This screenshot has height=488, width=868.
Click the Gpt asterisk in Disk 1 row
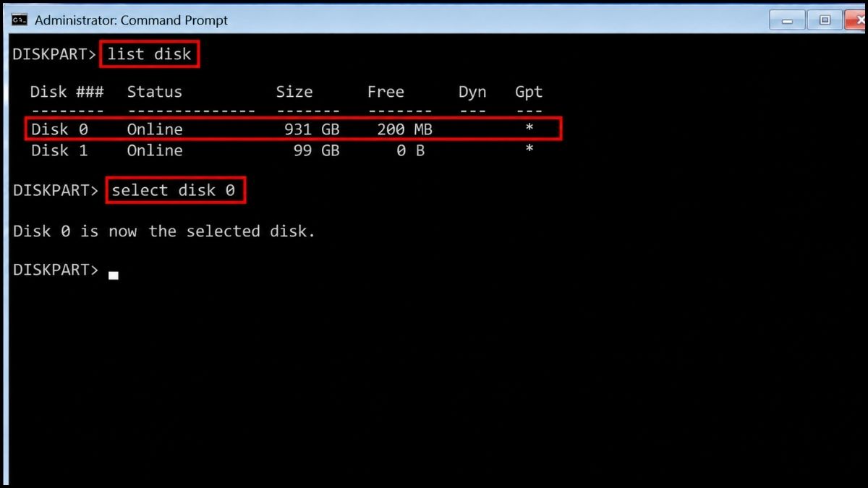click(x=529, y=150)
